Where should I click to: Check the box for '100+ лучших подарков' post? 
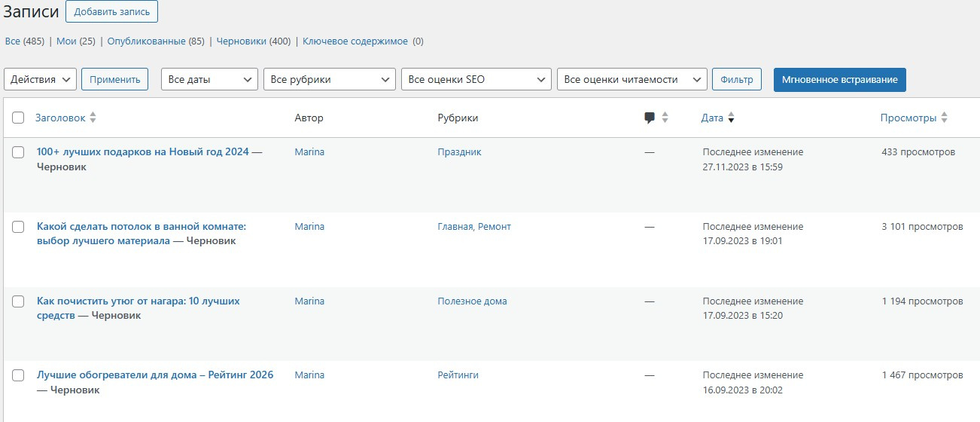19,152
